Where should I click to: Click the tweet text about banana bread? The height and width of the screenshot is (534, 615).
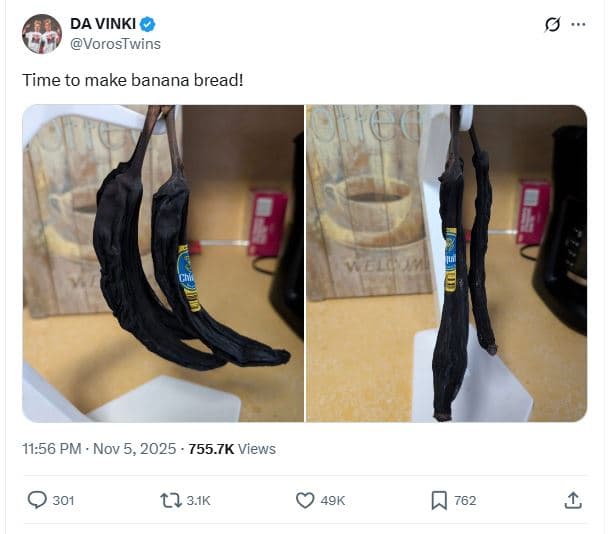[x=133, y=80]
